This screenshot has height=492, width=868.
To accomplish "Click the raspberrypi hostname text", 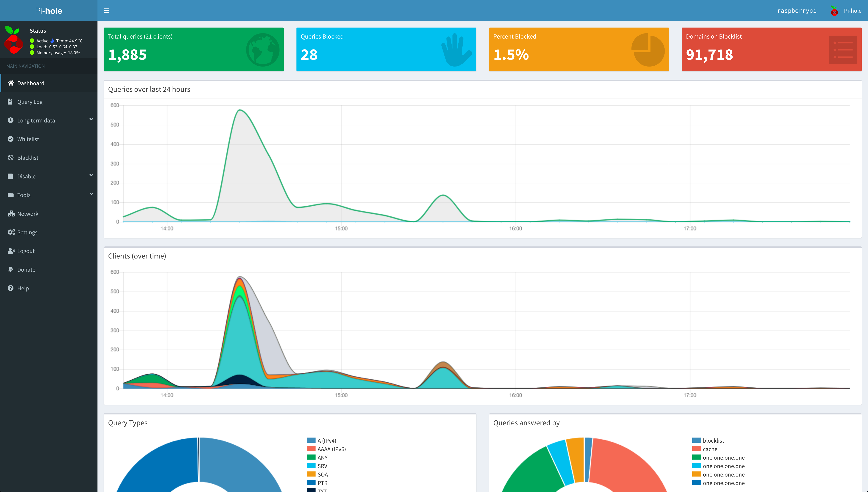I will pyautogui.click(x=797, y=11).
